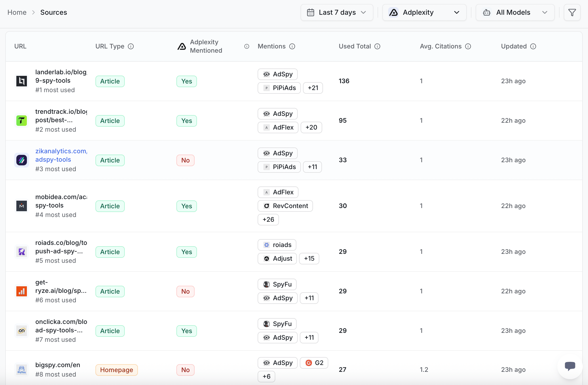Click the Yes badge in landerlab.io row
Image resolution: width=588 pixels, height=385 pixels.
(187, 81)
